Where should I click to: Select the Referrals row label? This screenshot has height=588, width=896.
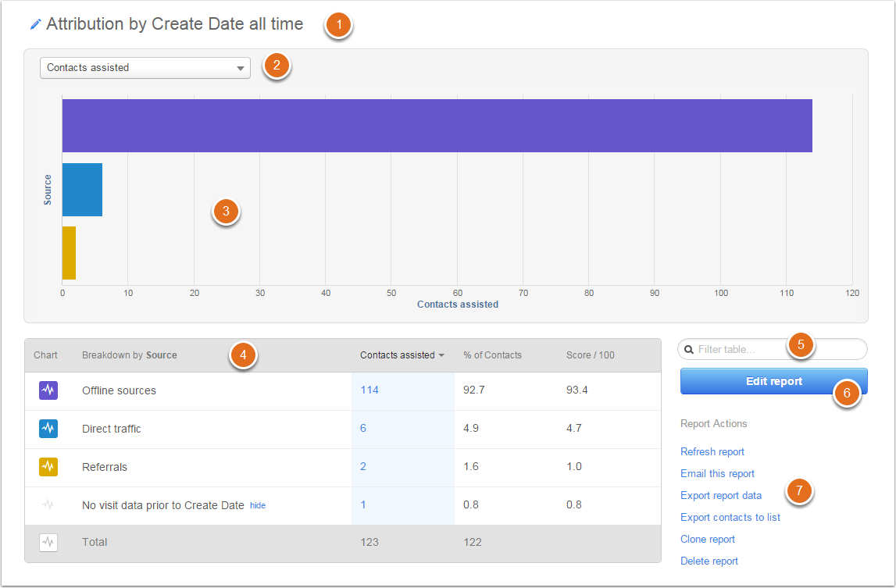pyautogui.click(x=105, y=467)
